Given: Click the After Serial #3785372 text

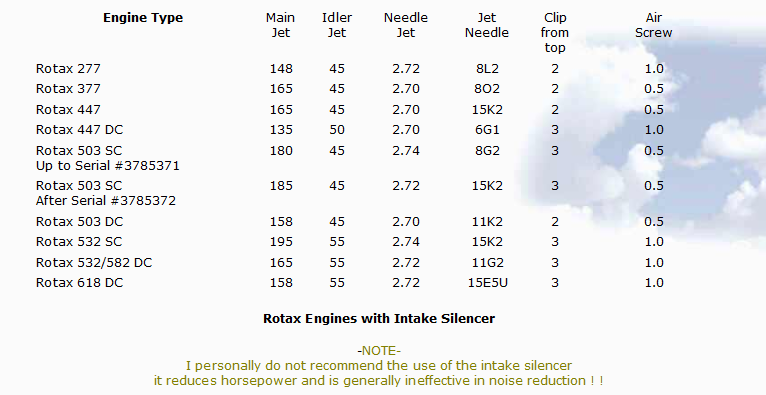Looking at the screenshot, I should [x=106, y=201].
